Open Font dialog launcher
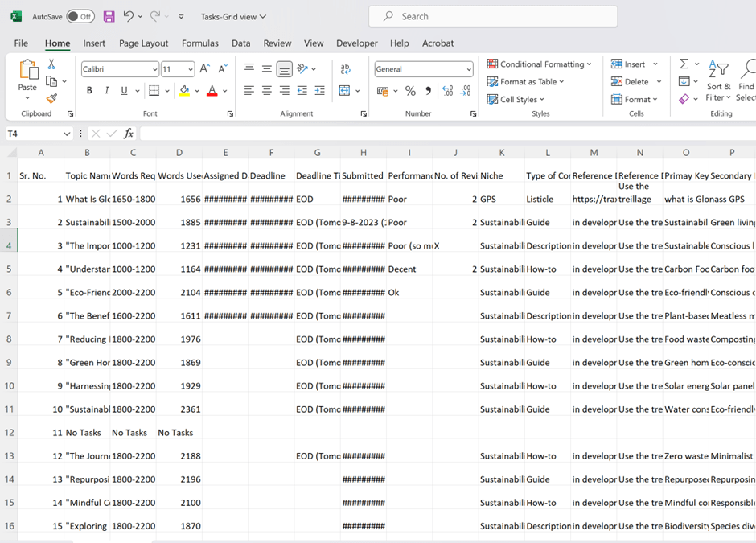756x543 pixels. point(230,113)
